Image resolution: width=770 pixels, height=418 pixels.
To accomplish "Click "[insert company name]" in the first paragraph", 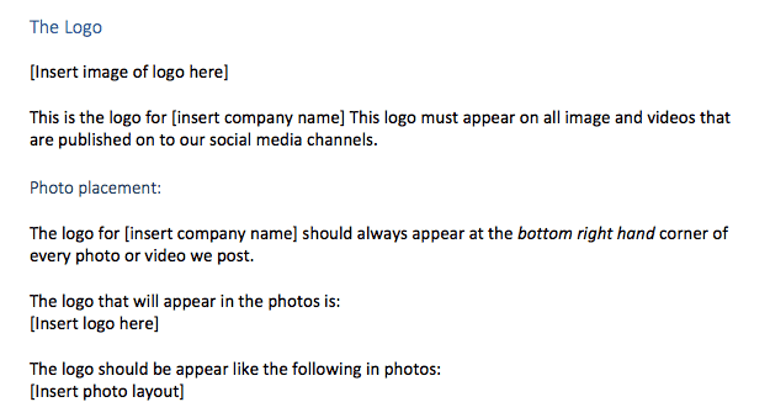I will pos(265,118).
